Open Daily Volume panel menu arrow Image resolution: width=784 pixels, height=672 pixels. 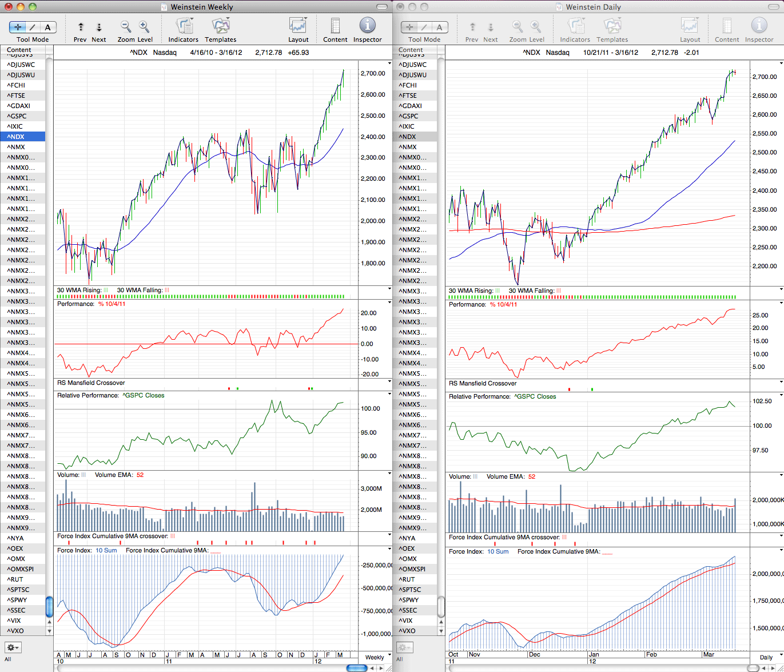pos(781,475)
